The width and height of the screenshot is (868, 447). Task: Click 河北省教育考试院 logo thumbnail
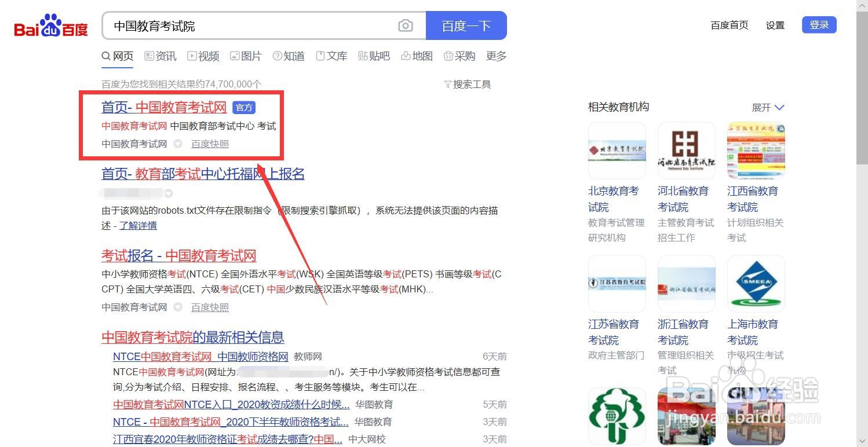[686, 151]
